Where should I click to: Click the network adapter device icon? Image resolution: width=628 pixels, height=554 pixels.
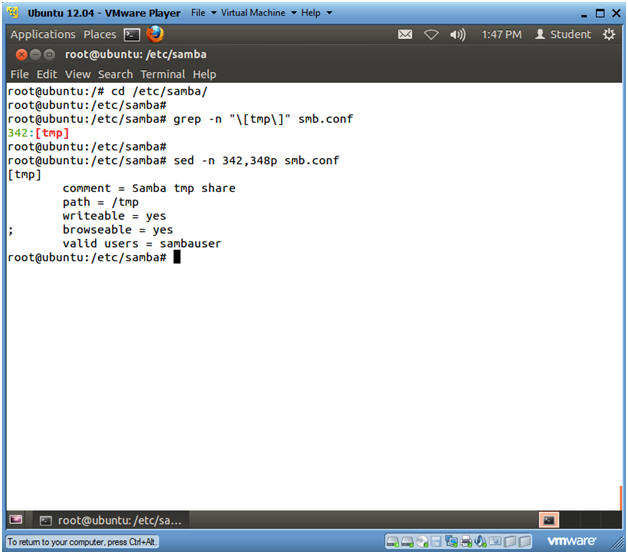click(451, 541)
